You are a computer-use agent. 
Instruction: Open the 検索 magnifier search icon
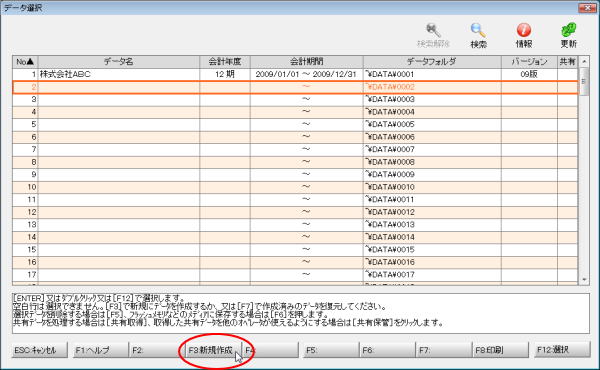click(x=478, y=35)
